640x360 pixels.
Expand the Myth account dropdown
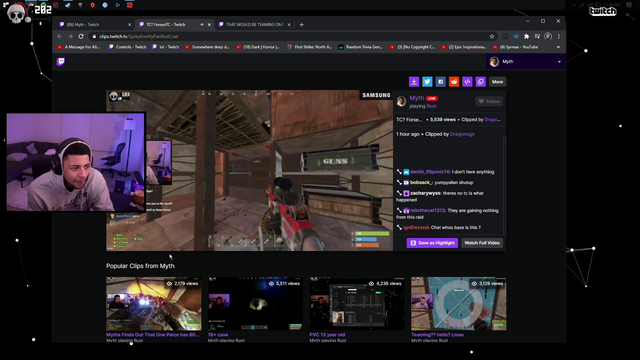pyautogui.click(x=559, y=62)
